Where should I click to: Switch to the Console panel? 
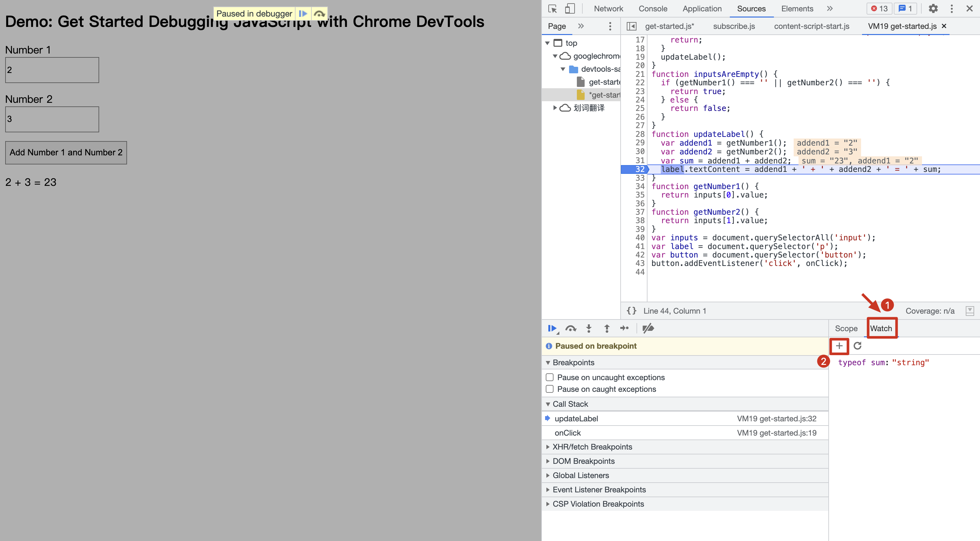(x=652, y=8)
